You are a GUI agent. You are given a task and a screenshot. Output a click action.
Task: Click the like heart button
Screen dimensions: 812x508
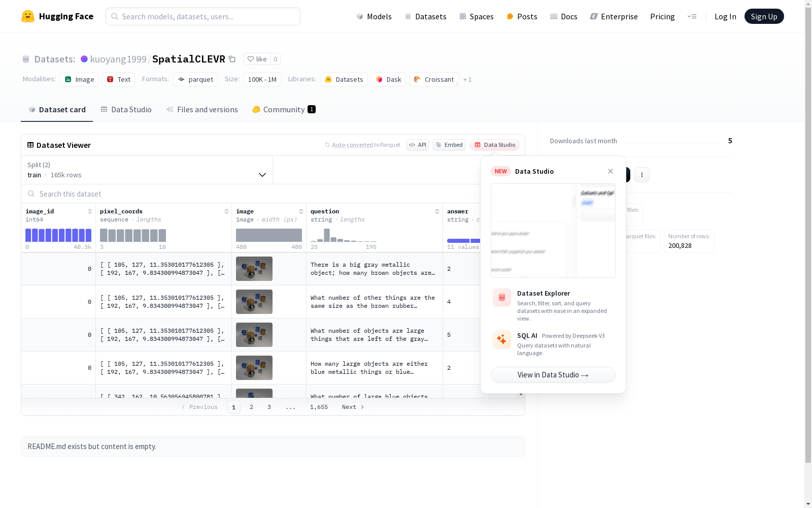pyautogui.click(x=257, y=59)
